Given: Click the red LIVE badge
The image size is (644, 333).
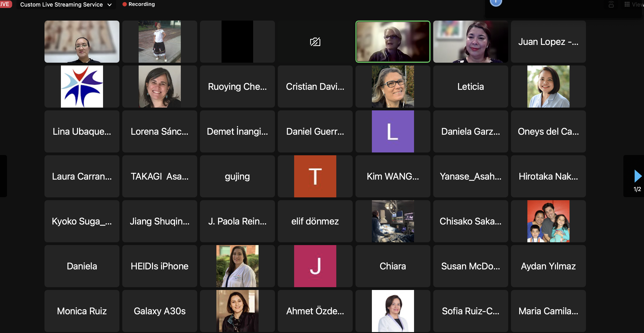Looking at the screenshot, I should coord(5,4).
